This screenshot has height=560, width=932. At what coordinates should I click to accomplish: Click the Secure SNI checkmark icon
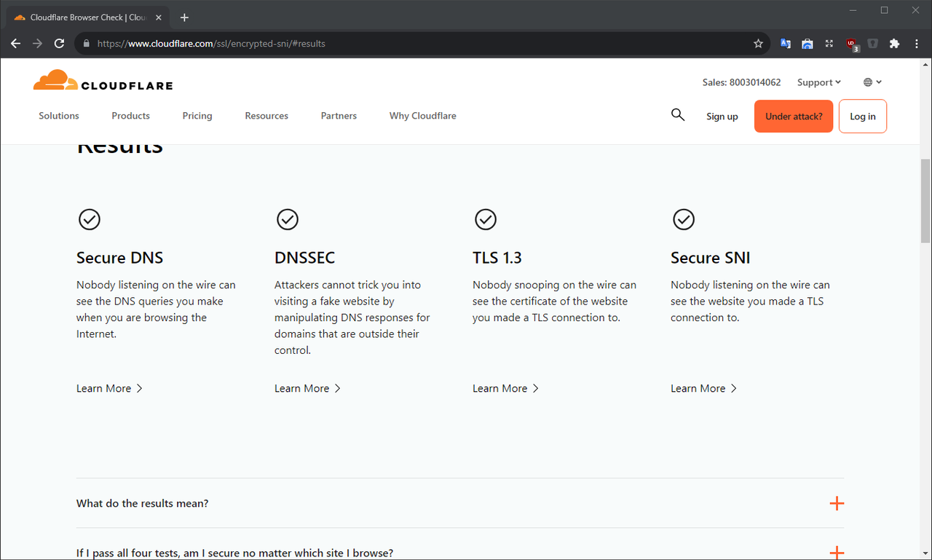point(684,219)
